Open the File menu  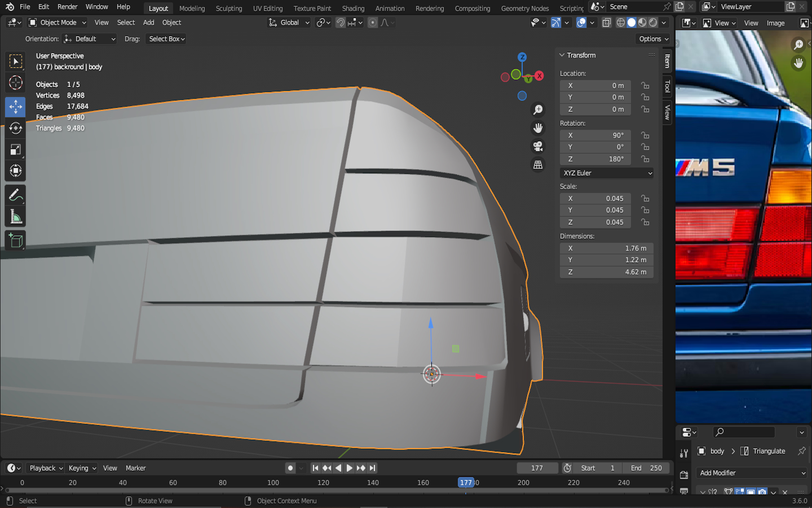click(25, 7)
